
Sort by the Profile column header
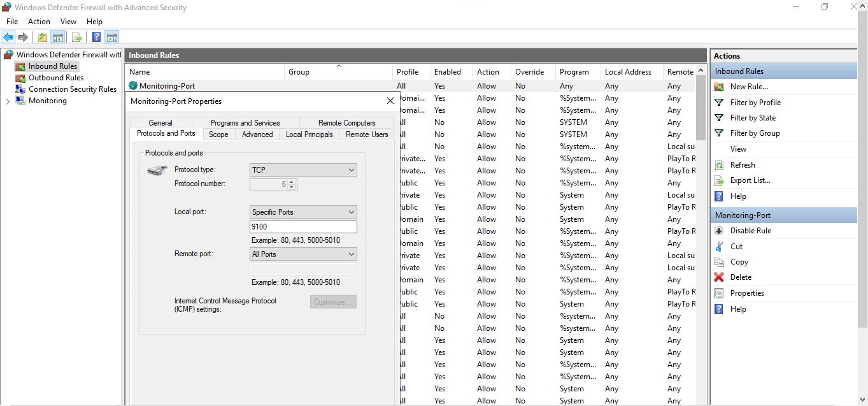(411, 72)
